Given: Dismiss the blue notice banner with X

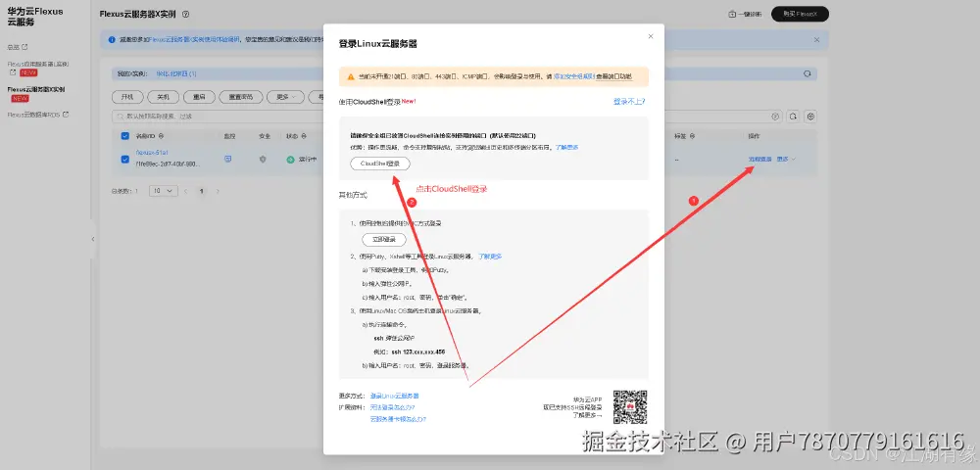Looking at the screenshot, I should (x=816, y=39).
